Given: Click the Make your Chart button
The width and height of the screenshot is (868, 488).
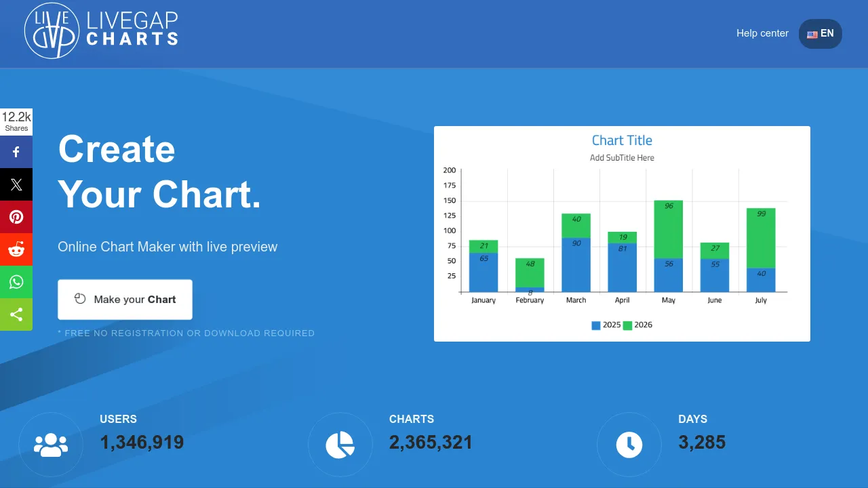Looking at the screenshot, I should coord(125,300).
